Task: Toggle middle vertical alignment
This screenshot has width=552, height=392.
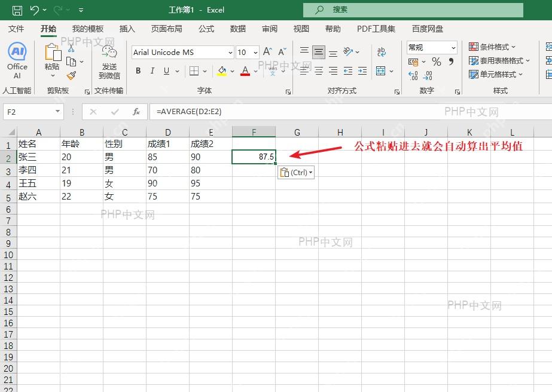Action: [x=319, y=52]
